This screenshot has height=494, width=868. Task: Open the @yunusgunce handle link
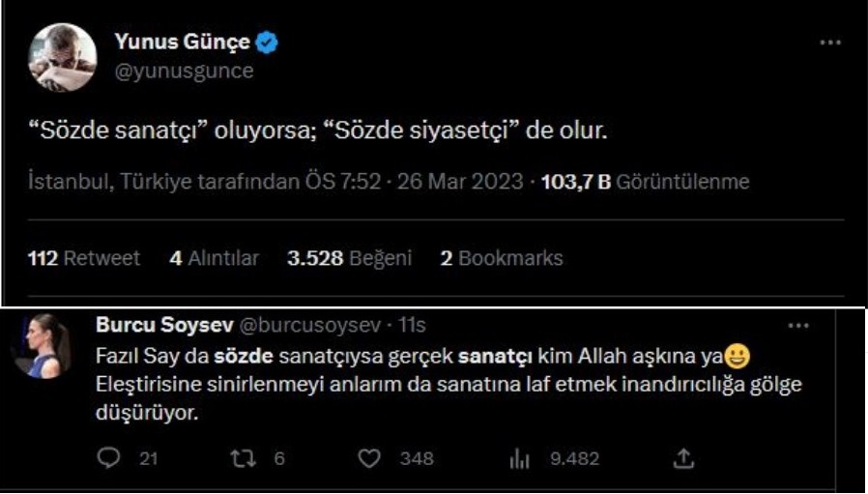tap(184, 71)
